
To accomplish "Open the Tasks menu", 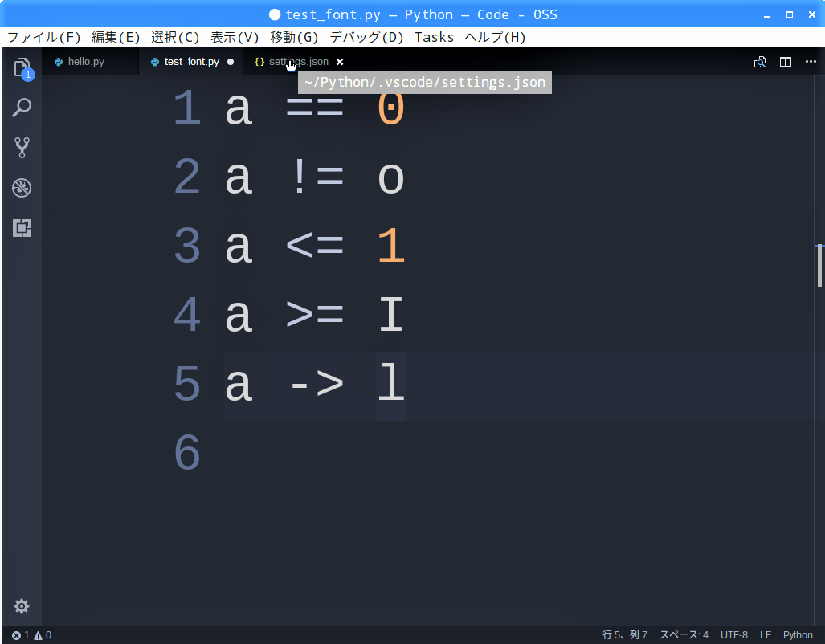I will click(x=434, y=38).
